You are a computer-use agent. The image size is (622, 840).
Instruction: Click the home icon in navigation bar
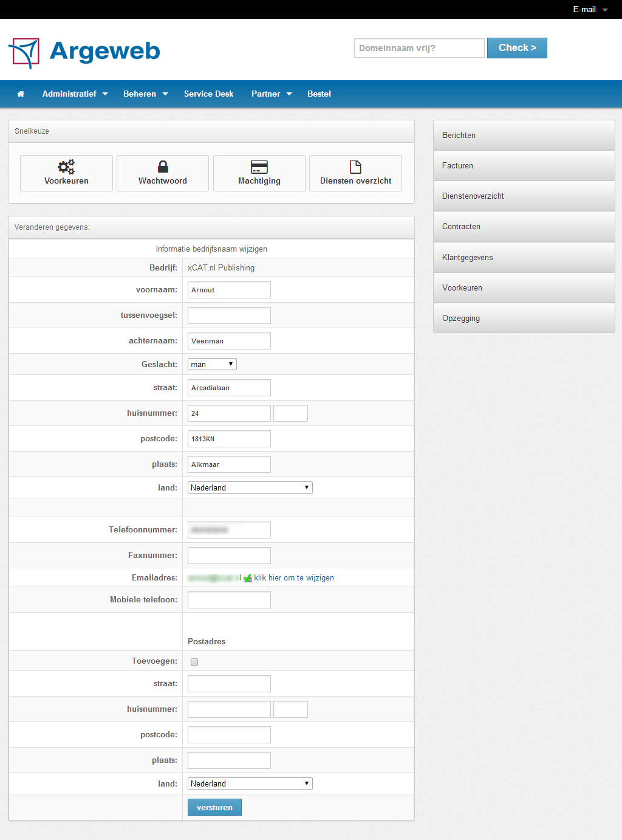coord(21,94)
